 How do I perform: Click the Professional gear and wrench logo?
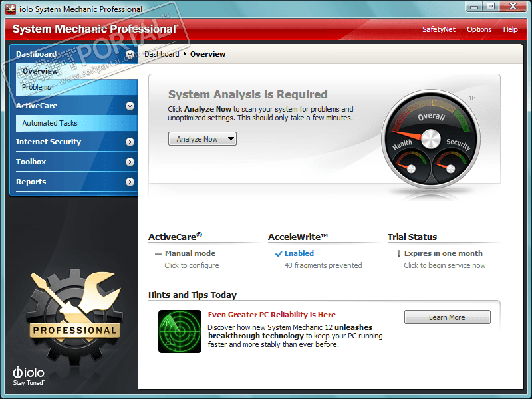coord(74,317)
